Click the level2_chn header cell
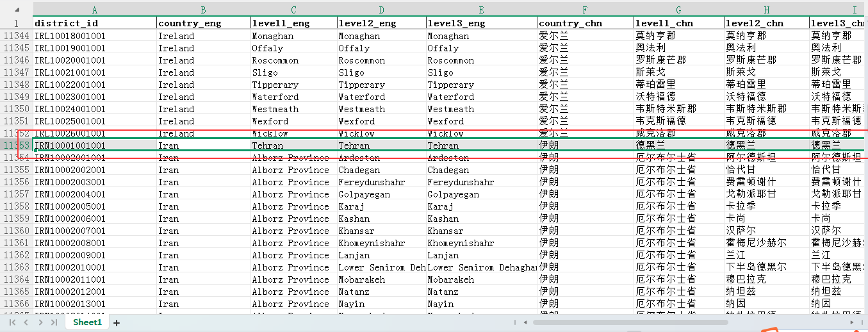Image resolution: width=868 pixels, height=332 pixels. 767,23
